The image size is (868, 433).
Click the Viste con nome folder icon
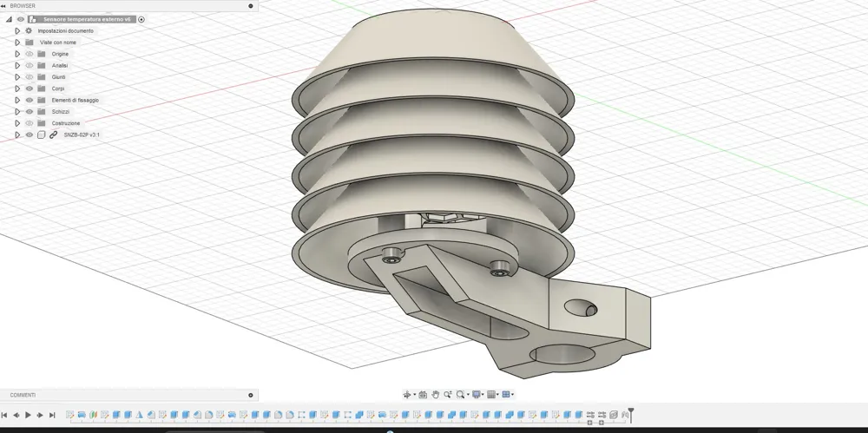tap(30, 42)
